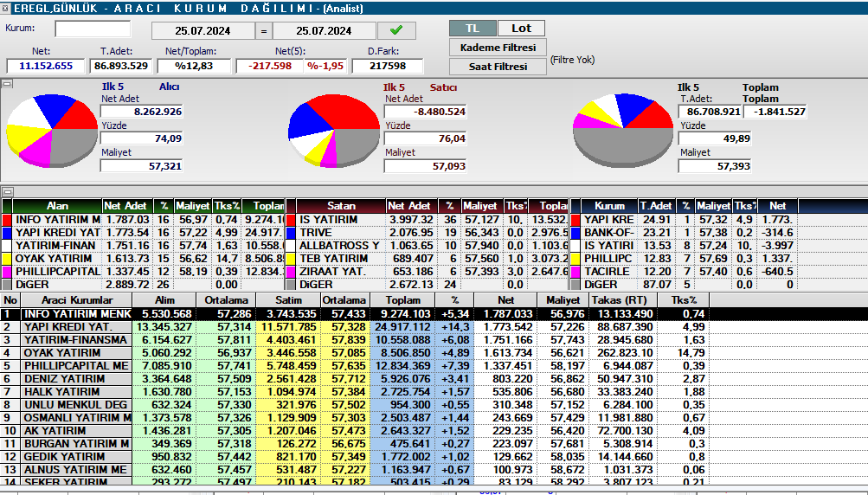Sort main table by Satim column
Screen dimensions: 868x495
point(288,300)
